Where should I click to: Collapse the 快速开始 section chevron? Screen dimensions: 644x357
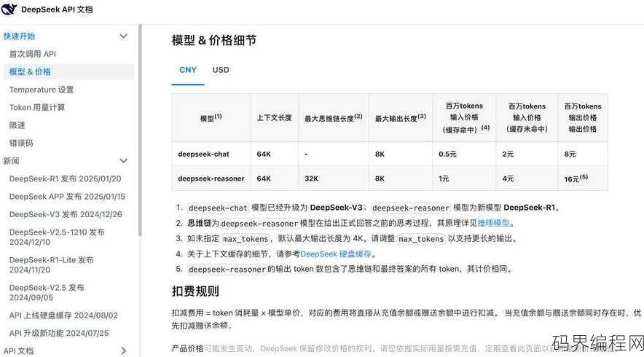click(x=123, y=36)
